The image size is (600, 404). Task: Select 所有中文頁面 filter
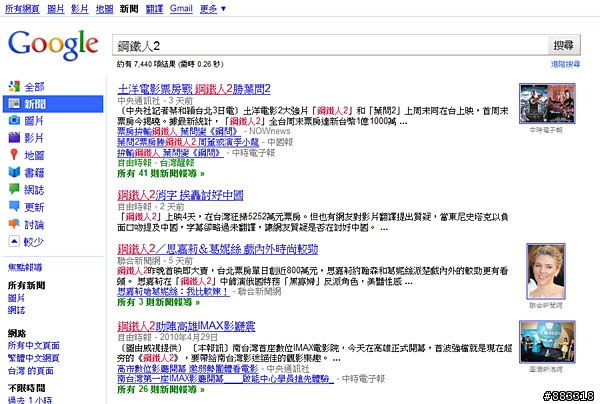34,346
